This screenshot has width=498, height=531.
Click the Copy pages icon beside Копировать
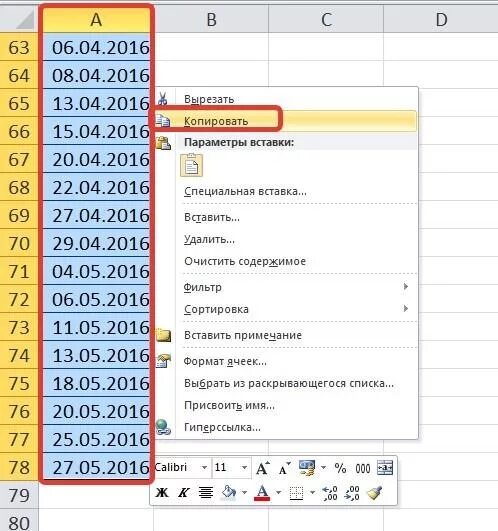click(163, 121)
